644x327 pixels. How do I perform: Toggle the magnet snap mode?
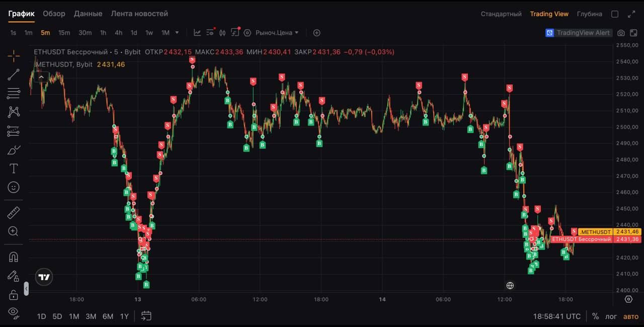[14, 256]
